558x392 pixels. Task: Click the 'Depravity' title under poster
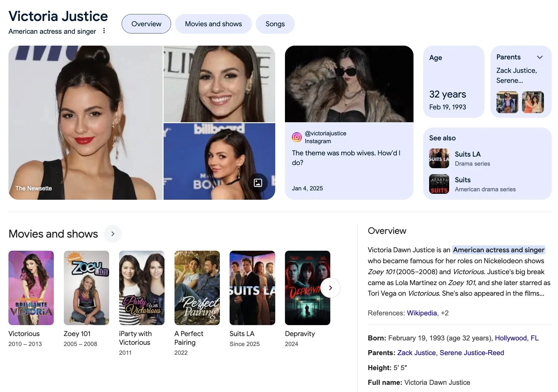[x=300, y=334]
